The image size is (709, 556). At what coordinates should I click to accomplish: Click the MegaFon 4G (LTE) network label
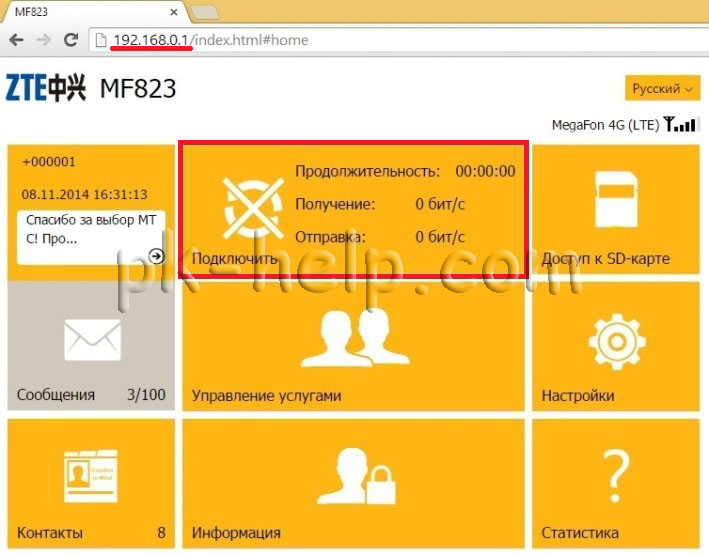(605, 125)
